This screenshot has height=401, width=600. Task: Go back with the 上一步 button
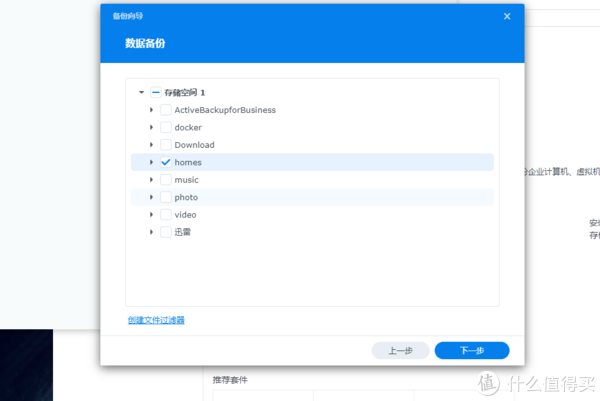point(401,350)
